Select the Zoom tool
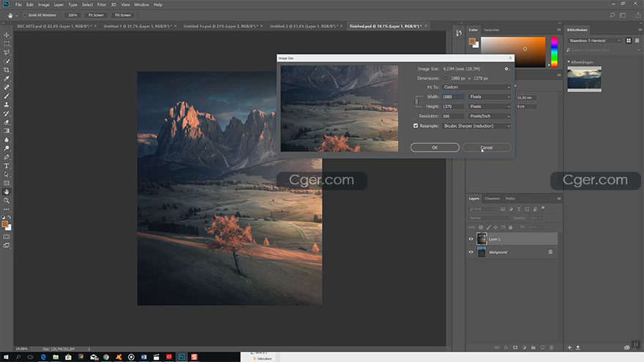The height and width of the screenshot is (362, 644). (7, 200)
